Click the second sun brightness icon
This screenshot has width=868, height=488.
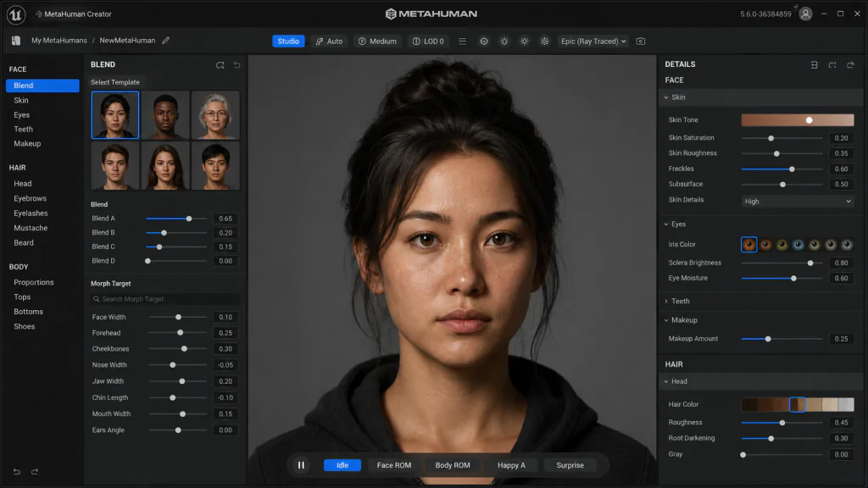pos(524,41)
